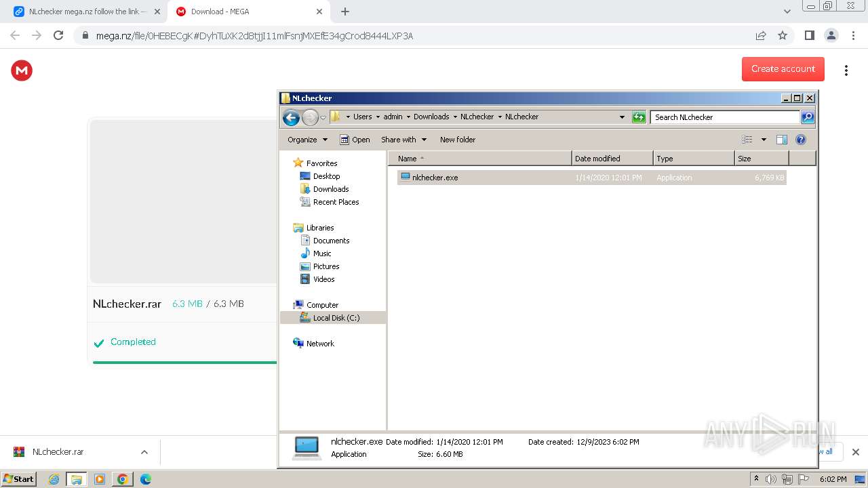Show the preview pane
Image resolution: width=868 pixels, height=488 pixels.
pyautogui.click(x=782, y=140)
